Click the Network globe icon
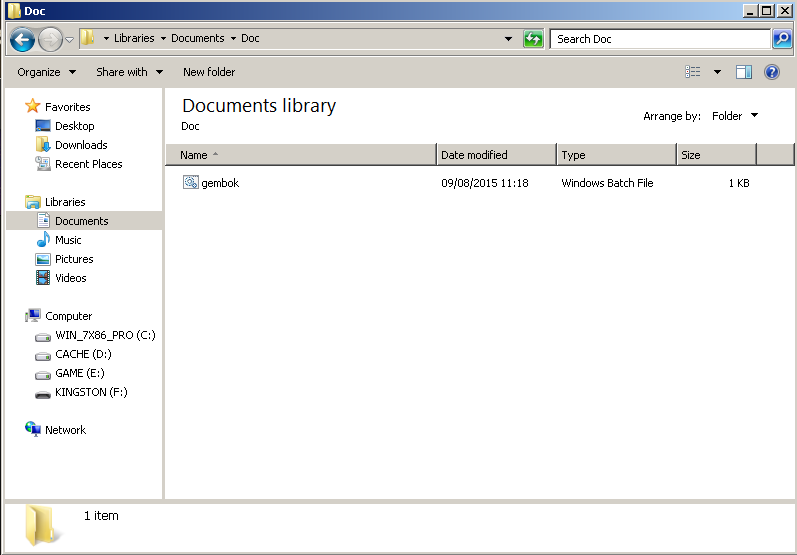 pyautogui.click(x=33, y=429)
